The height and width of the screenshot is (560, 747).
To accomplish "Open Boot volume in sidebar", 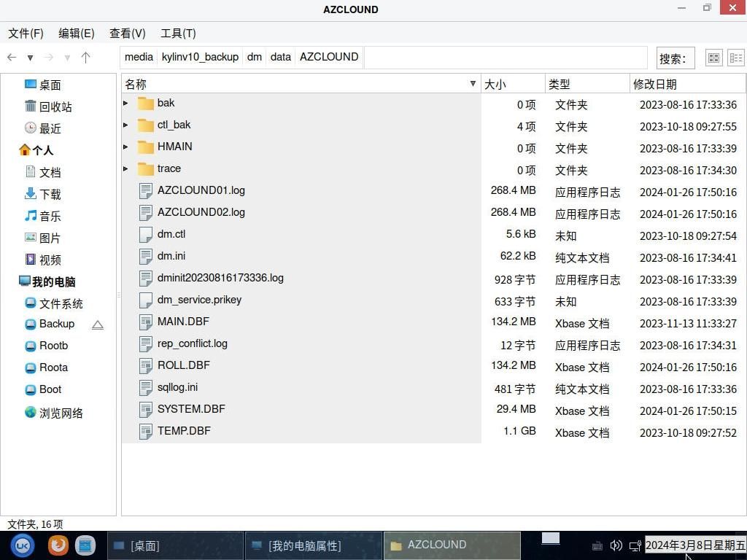I will pyautogui.click(x=43, y=389).
